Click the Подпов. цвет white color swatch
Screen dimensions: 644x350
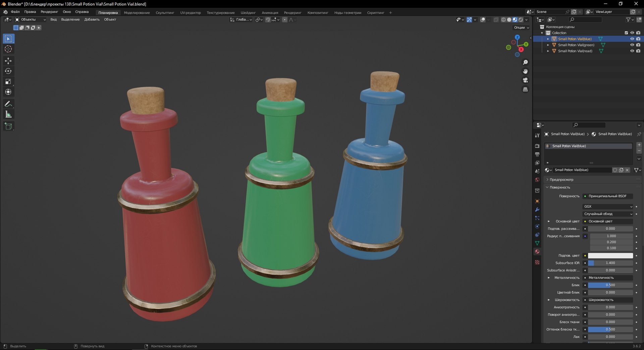tap(610, 256)
